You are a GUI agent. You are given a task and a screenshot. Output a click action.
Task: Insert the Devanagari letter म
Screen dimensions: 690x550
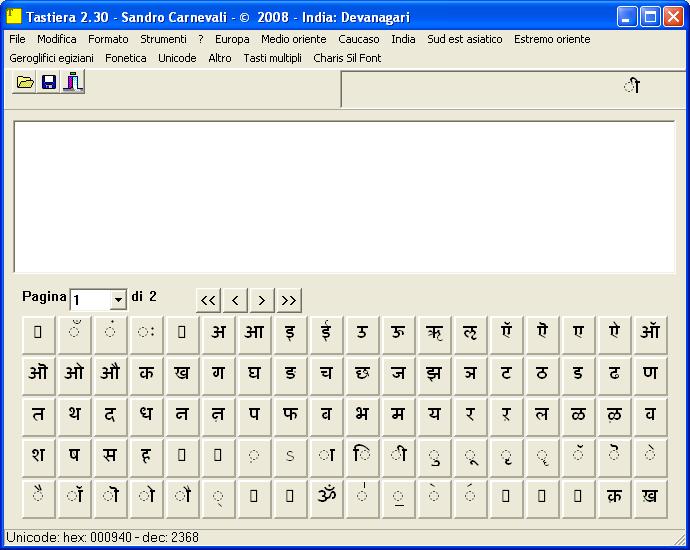point(399,417)
